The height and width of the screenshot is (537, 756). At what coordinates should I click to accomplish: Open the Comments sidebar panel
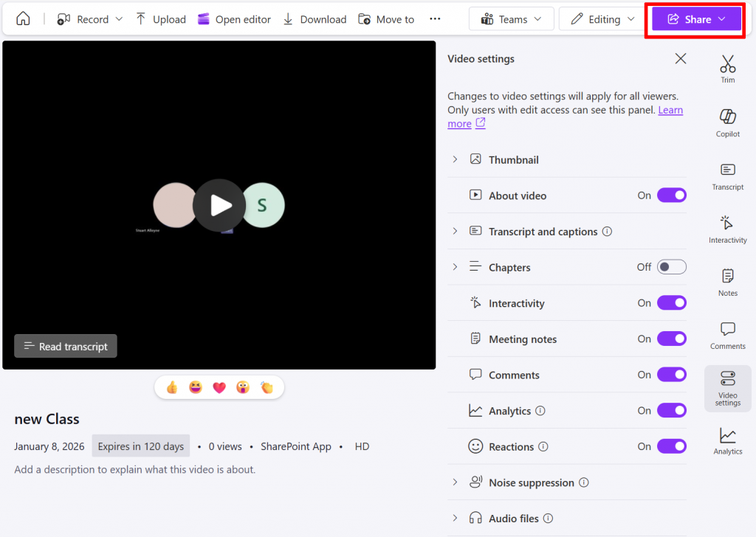click(x=727, y=335)
